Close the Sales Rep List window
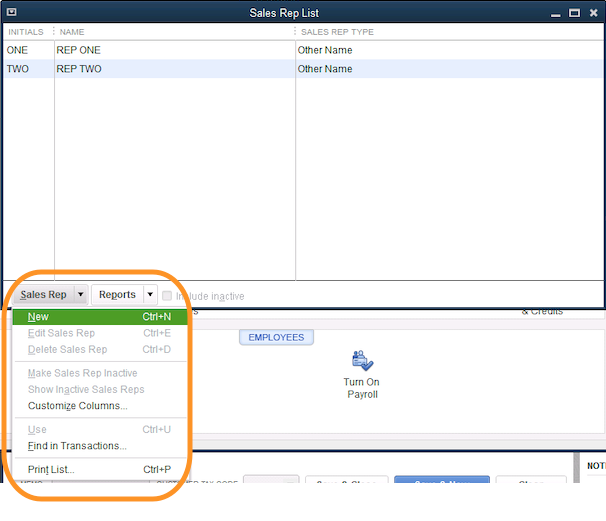 click(593, 12)
